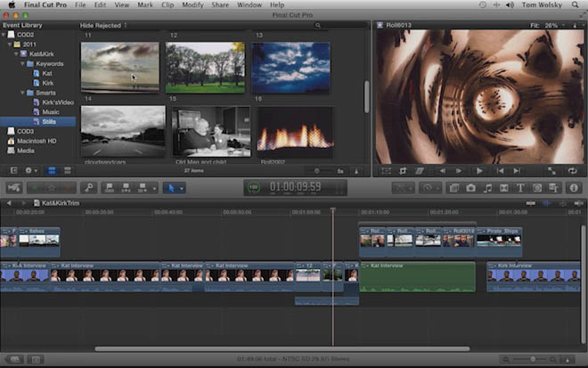Show the Inspector with the info icon
The height and width of the screenshot is (368, 588).
574,188
